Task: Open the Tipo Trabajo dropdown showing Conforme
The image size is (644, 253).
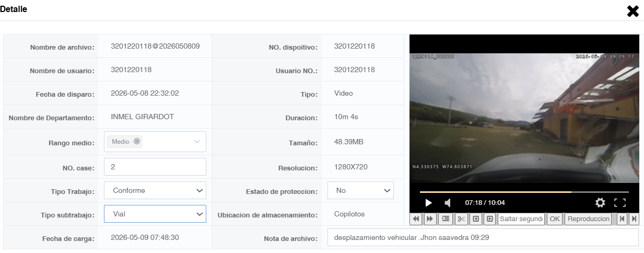Action: 155,190
